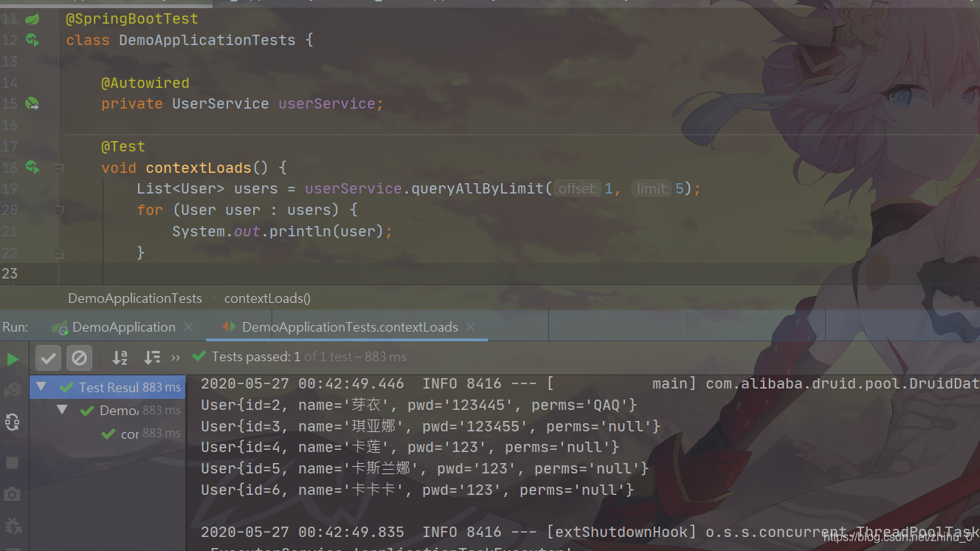Image resolution: width=980 pixels, height=551 pixels.
Task: Collapse the Demo... test class node
Action: (x=62, y=409)
